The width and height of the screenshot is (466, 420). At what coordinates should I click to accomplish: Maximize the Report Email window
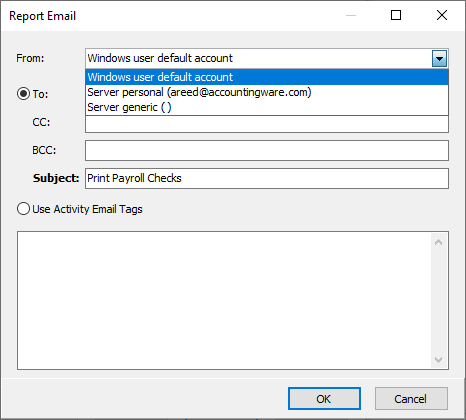(396, 15)
